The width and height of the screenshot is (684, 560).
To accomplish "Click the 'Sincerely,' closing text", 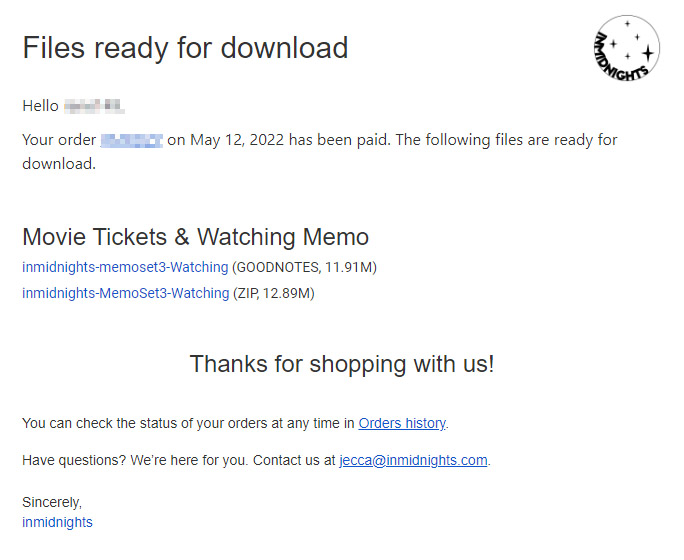I will pyautogui.click(x=52, y=502).
